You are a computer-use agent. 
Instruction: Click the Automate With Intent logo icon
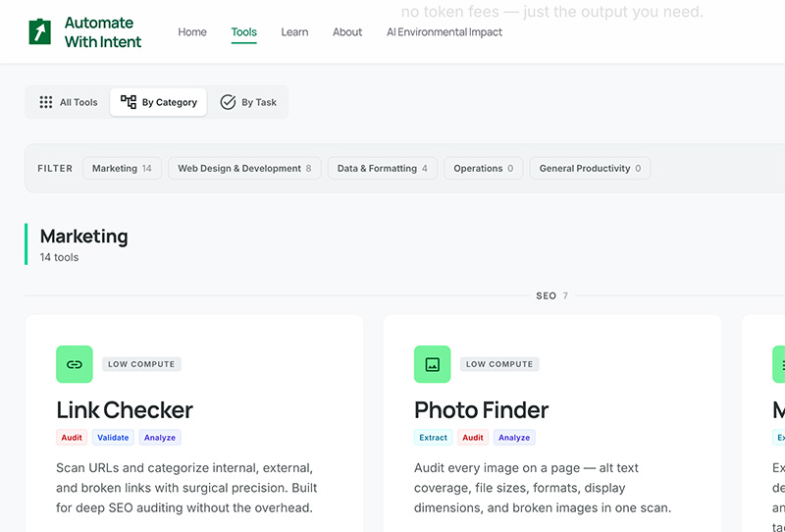click(x=39, y=32)
